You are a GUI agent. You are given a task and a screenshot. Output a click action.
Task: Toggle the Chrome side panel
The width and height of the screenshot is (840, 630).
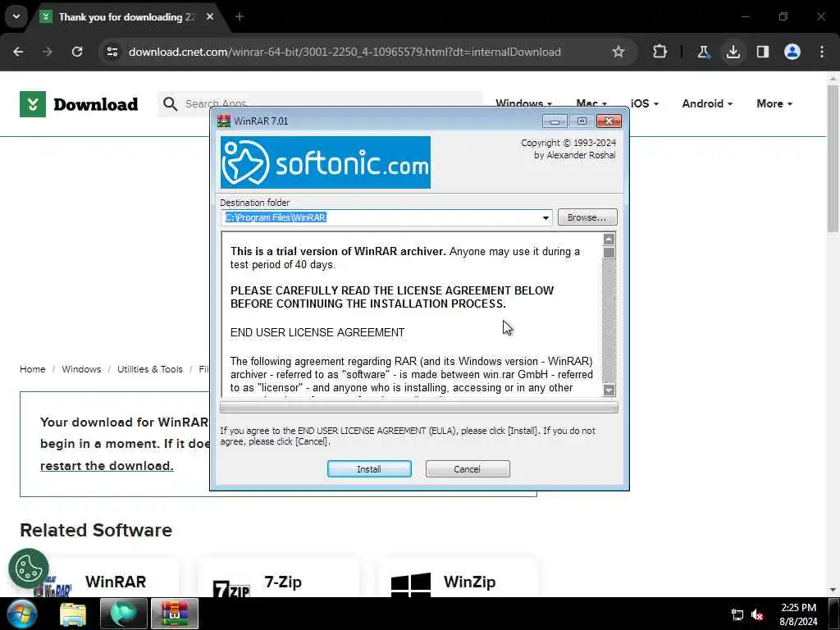763,52
